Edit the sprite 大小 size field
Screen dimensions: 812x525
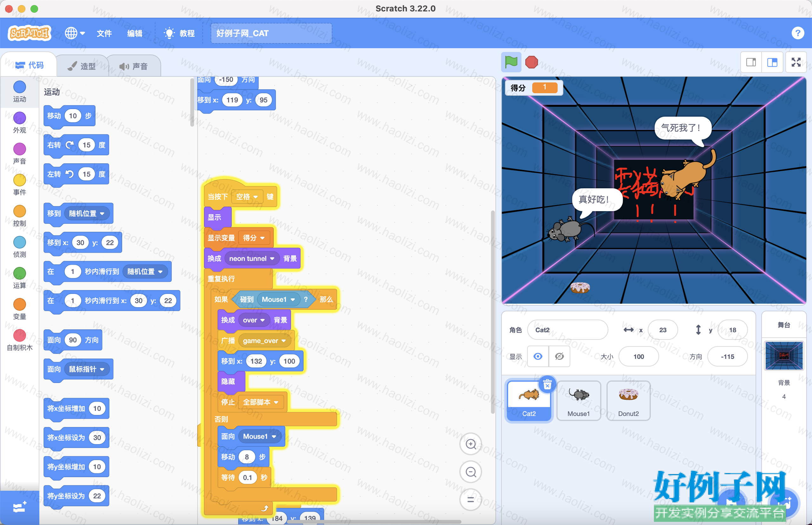pos(638,356)
